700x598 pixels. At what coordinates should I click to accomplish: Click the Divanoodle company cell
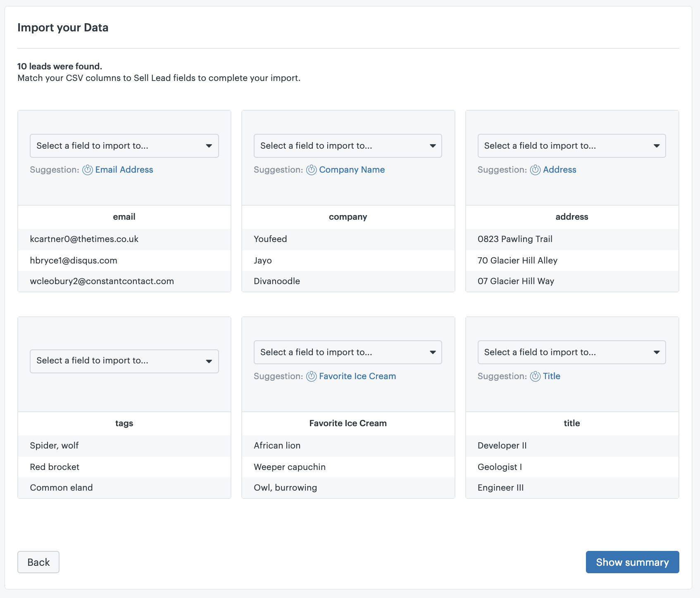pos(348,281)
